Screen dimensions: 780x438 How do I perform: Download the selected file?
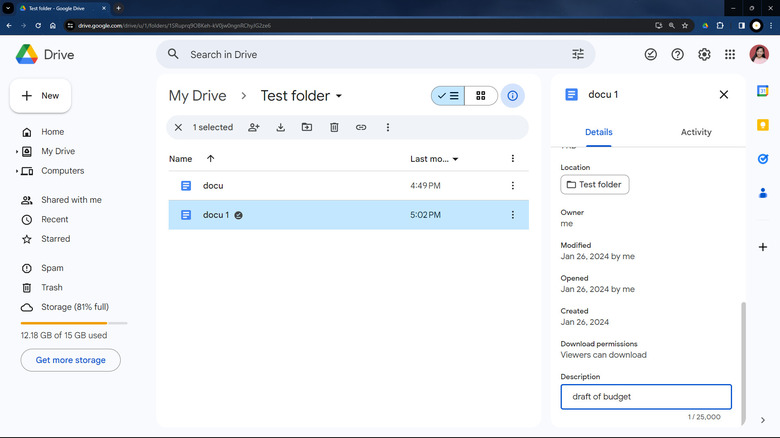coord(281,127)
